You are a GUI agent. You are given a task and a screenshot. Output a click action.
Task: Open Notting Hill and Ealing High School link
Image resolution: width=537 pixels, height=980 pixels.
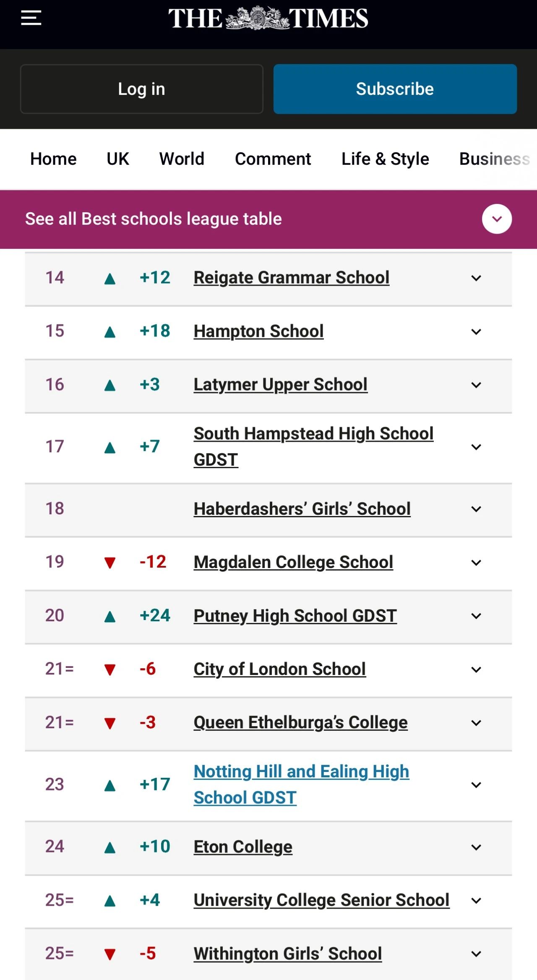coord(301,785)
